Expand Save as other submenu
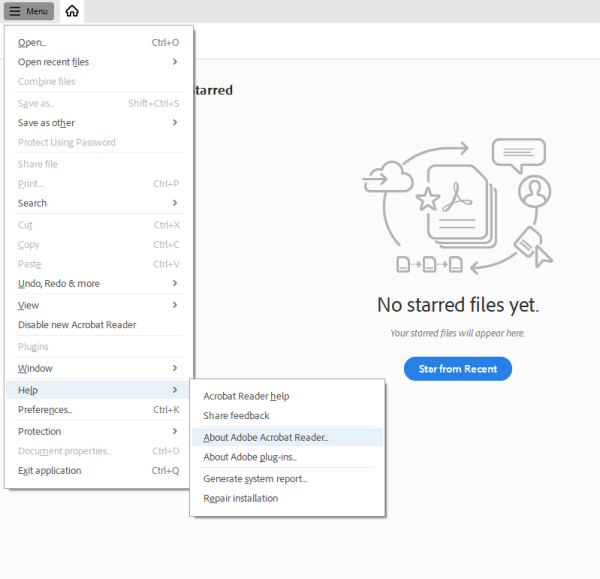Image resolution: width=600 pixels, height=579 pixels. (98, 123)
